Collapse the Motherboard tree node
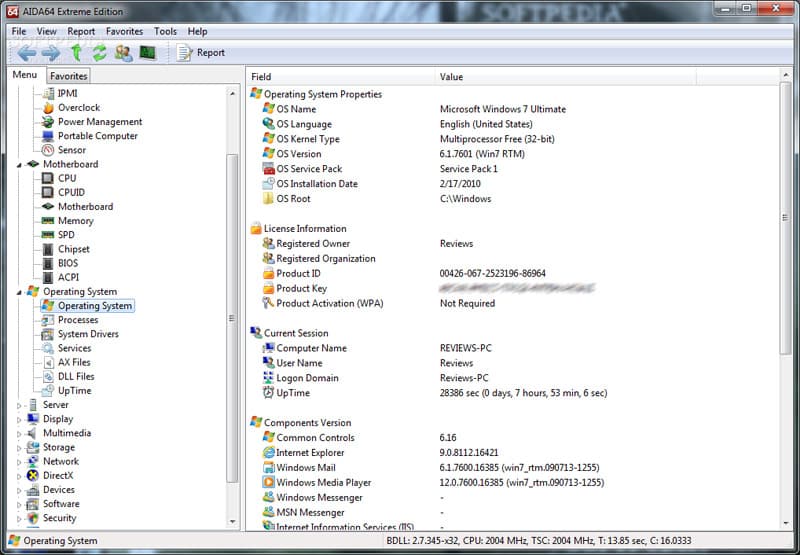800x555 pixels. 19,164
